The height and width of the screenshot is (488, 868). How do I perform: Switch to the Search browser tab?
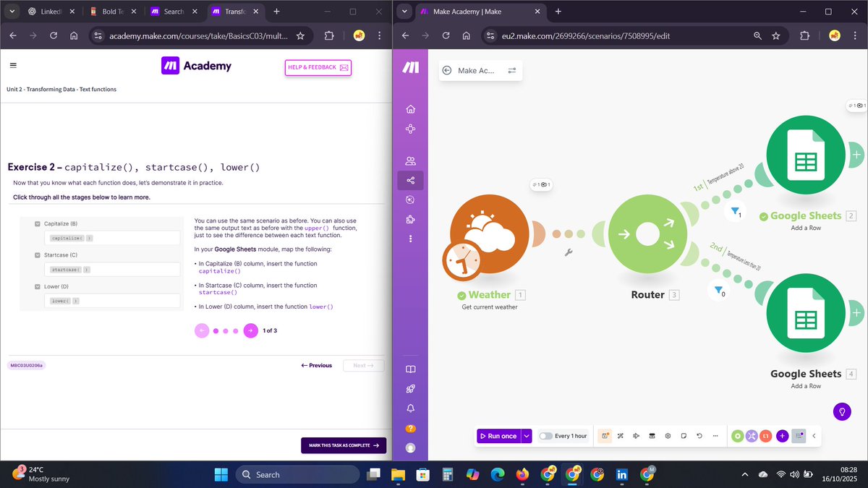tap(174, 12)
